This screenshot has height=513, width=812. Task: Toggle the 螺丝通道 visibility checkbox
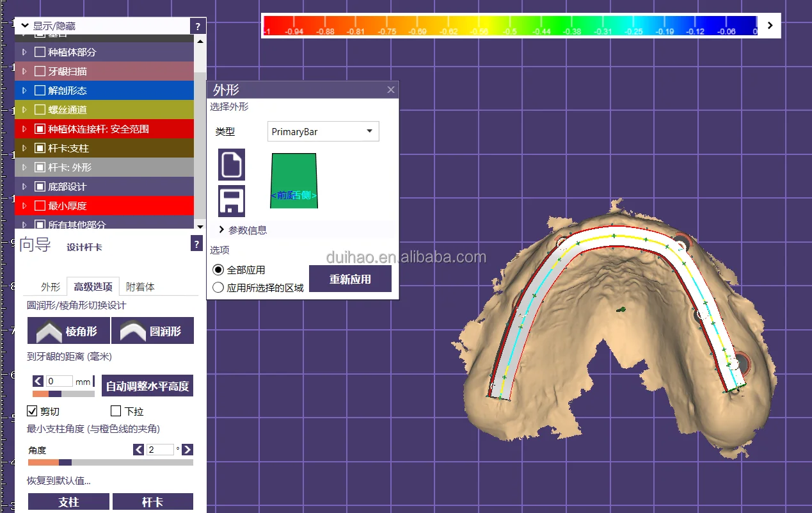(x=40, y=110)
